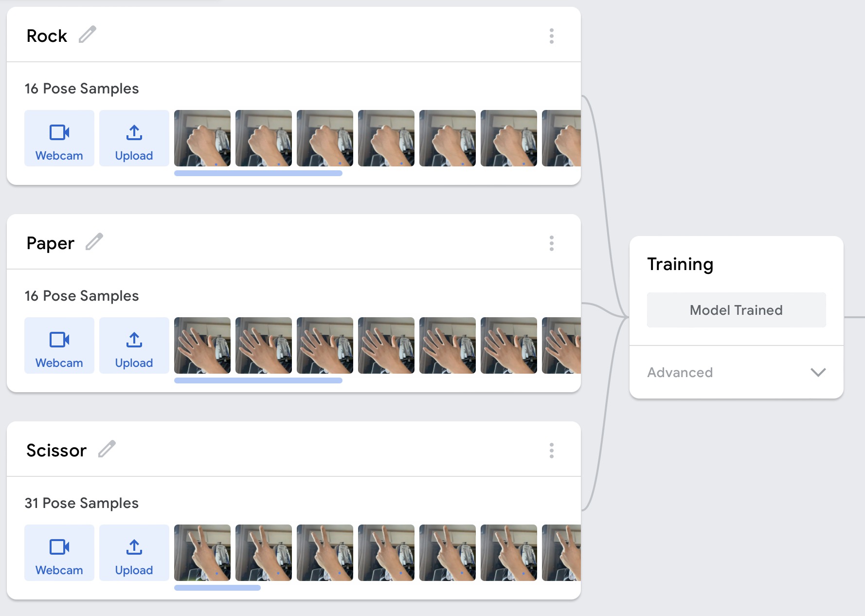The height and width of the screenshot is (616, 865).
Task: Click the Scissor samples scrollbar thumb
Action: (217, 588)
